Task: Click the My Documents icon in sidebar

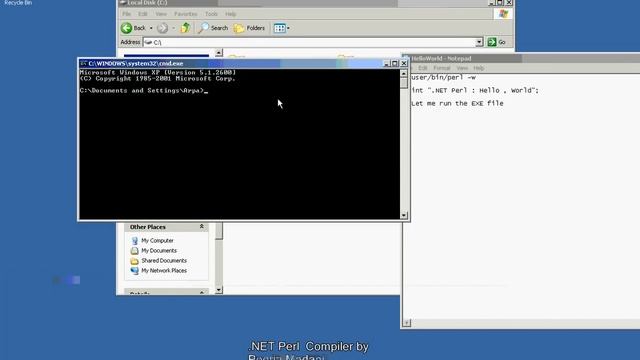Action: tap(134, 251)
